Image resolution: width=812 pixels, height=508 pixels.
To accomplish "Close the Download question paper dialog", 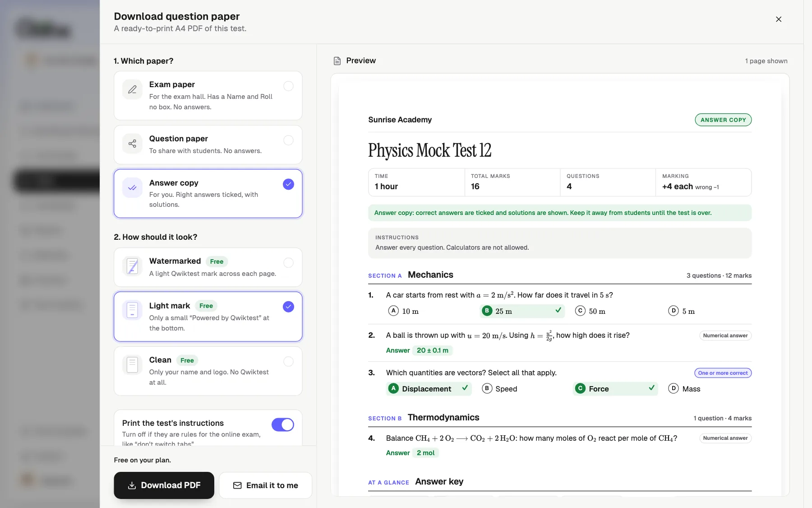I will click(x=779, y=19).
